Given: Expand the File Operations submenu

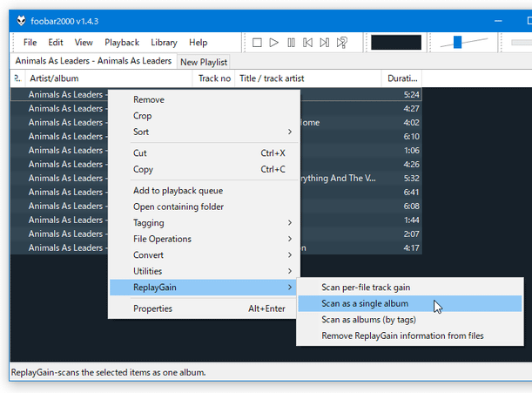Looking at the screenshot, I should point(205,239).
